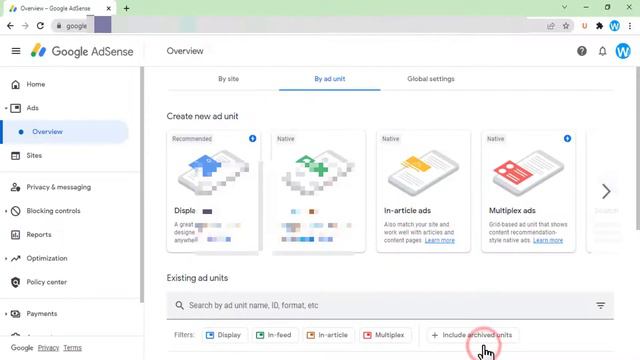The image size is (640, 360).
Task: Expand the Payments section
Action: tap(6, 314)
